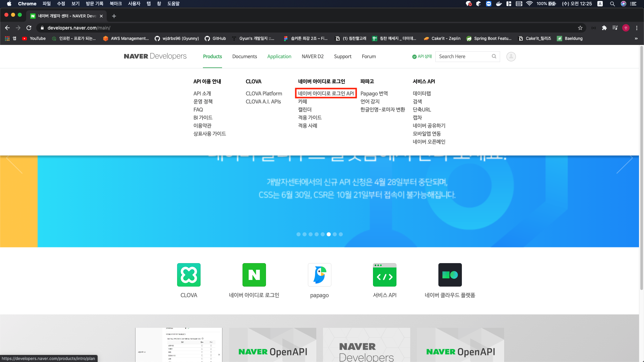Open the AWS Management bookmark
Screen dimensions: 644x362
pos(126,39)
